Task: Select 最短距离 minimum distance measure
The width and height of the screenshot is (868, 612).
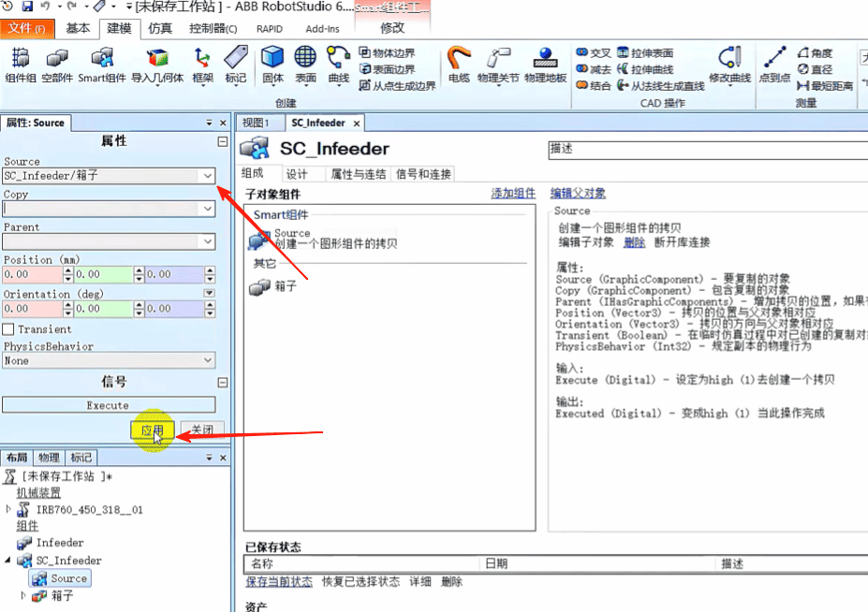Action: 825,86
